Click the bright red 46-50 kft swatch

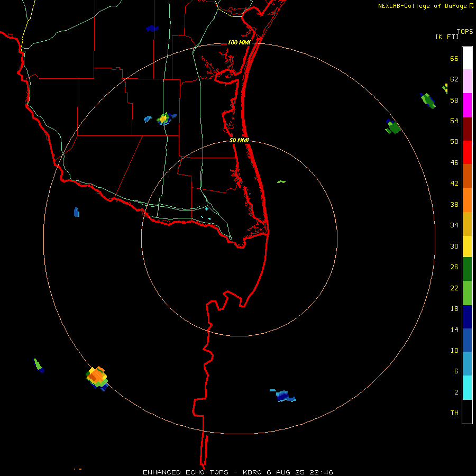coord(467,153)
